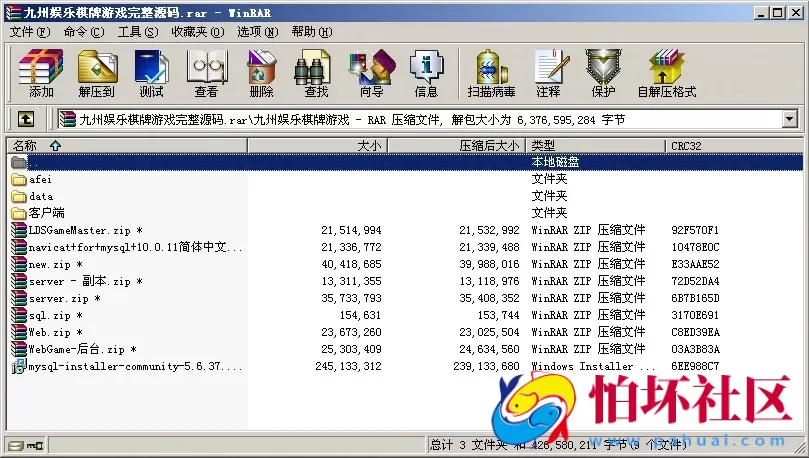The height and width of the screenshot is (458, 809).
Task: Sort by the 类型 column header
Action: coord(595,146)
